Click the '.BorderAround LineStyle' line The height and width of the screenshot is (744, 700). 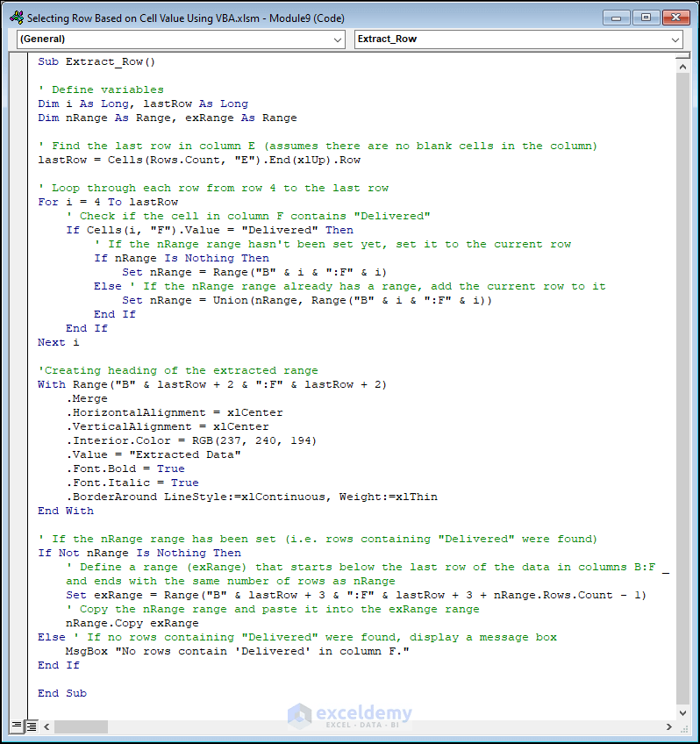252,497
